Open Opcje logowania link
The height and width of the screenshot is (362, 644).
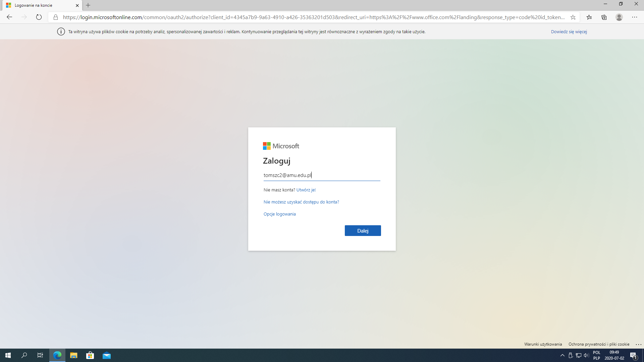279,214
